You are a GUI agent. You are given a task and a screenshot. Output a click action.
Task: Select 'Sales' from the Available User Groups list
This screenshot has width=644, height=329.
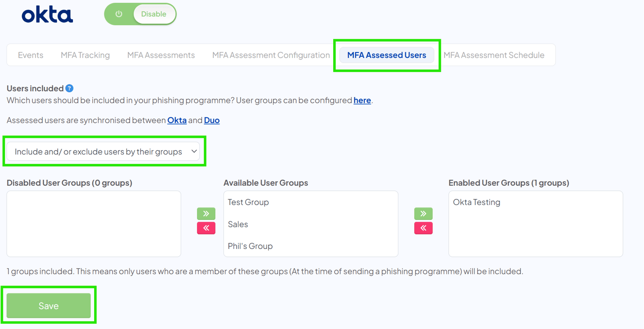coord(237,224)
